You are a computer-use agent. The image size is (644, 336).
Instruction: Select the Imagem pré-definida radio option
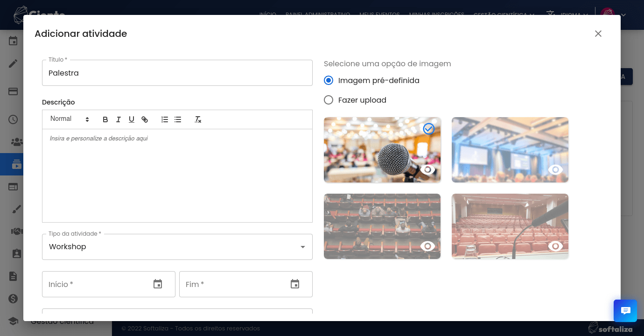click(x=329, y=80)
